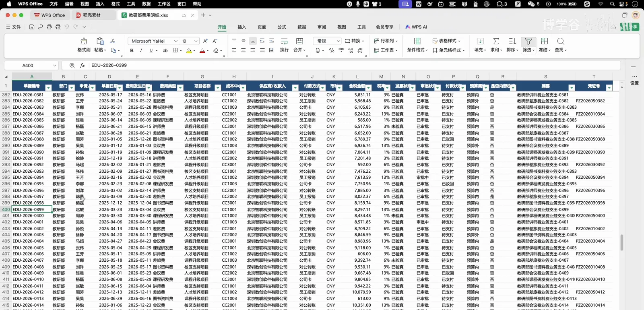Viewport: 644px width, 310px height.
Task: Toggle Wrap Text (换行)
Action: point(284,41)
